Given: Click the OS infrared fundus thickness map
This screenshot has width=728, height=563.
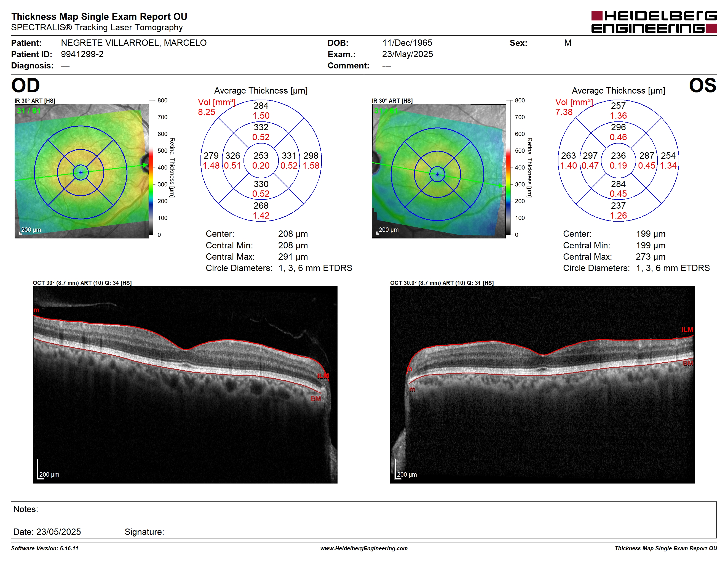Looking at the screenshot, I should pyautogui.click(x=439, y=171).
